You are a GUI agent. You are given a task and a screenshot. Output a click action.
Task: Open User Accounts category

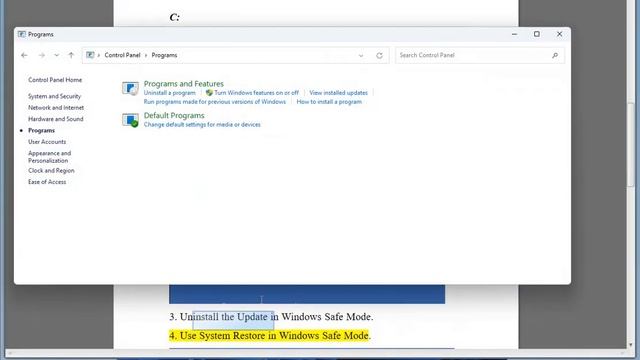tap(47, 142)
